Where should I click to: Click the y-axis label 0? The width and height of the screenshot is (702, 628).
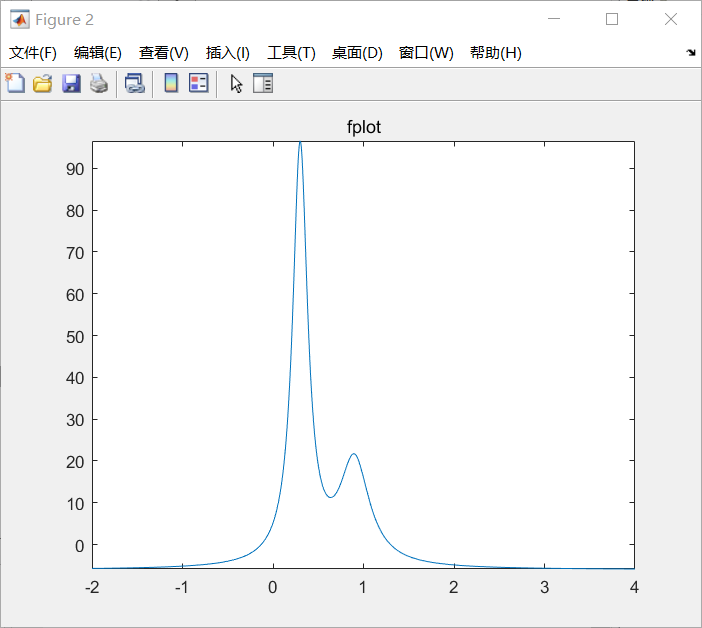(x=80, y=546)
